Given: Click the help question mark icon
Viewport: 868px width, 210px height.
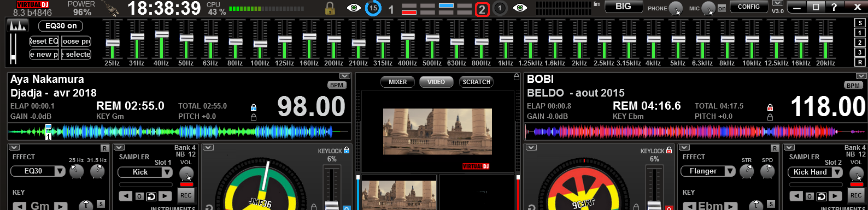Looking at the screenshot, I should [x=834, y=7].
